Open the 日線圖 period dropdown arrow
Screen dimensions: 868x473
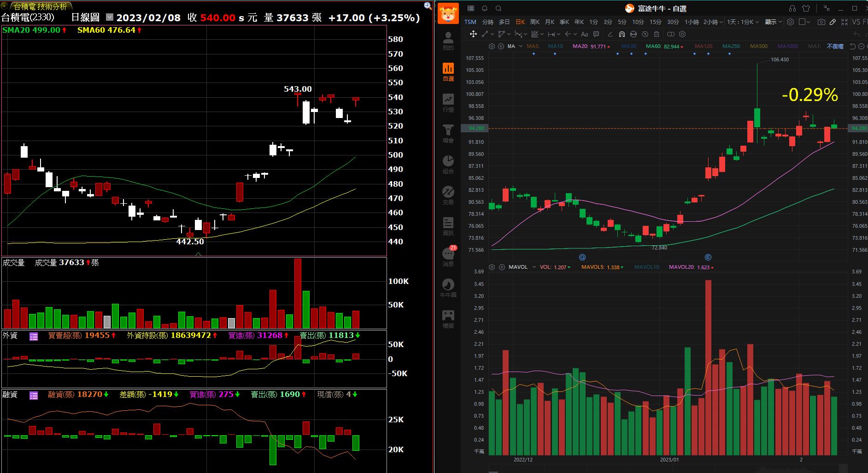click(110, 17)
